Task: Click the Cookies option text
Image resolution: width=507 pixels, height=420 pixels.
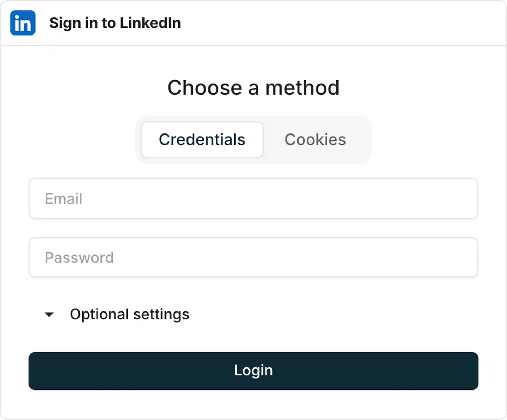Action: coord(315,140)
